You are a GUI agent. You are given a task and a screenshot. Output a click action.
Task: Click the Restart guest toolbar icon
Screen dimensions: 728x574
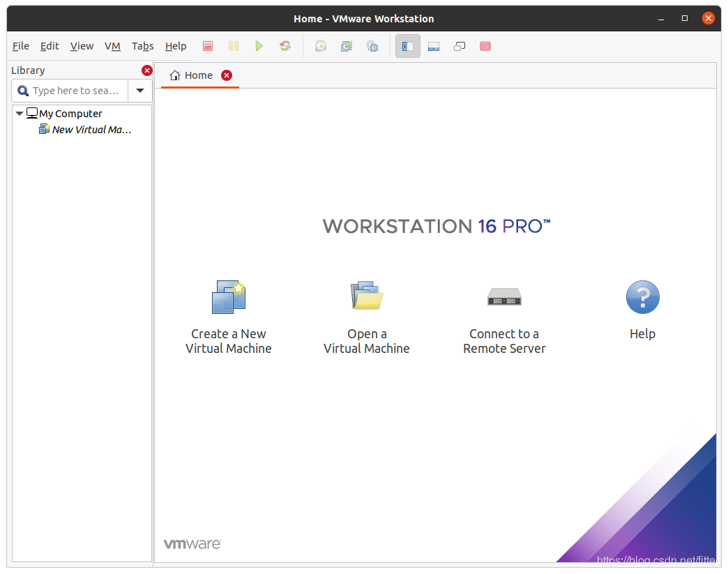coord(285,46)
